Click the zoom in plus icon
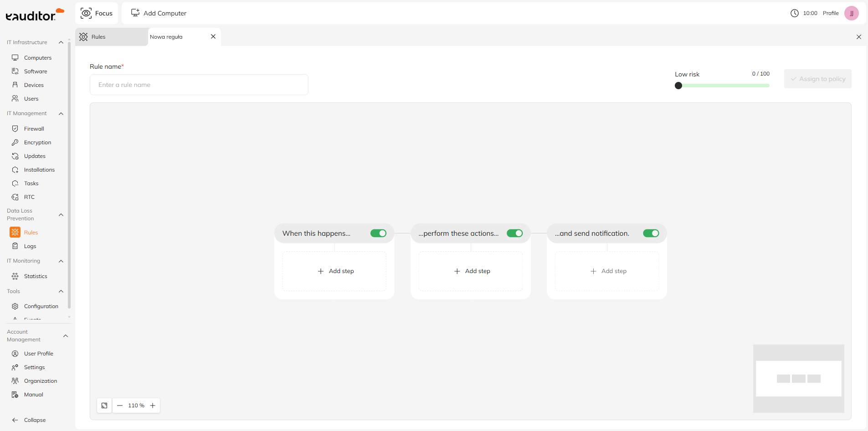This screenshot has width=868, height=431. point(153,406)
